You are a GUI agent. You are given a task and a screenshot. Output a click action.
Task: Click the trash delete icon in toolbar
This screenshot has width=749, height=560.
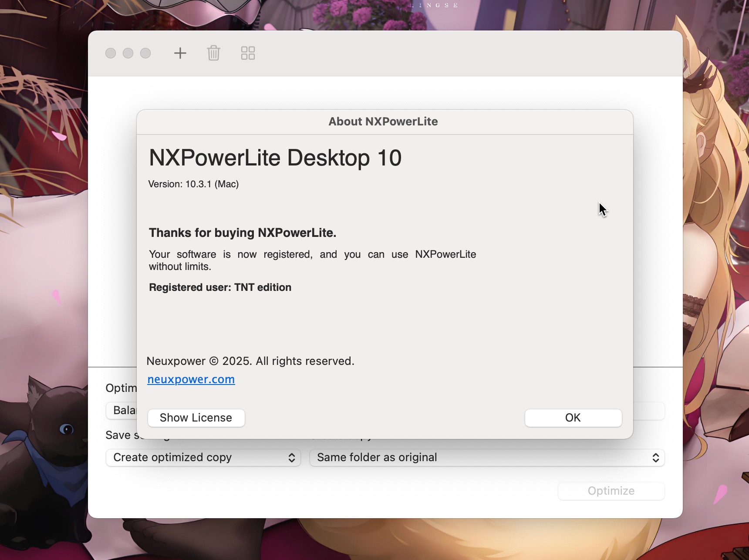click(214, 53)
